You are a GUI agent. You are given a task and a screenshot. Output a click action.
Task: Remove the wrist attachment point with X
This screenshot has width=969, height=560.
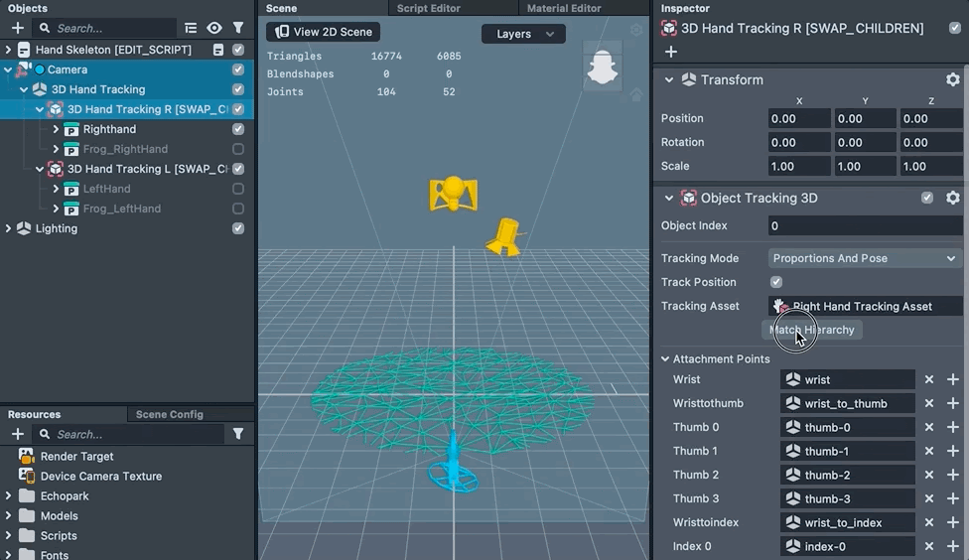click(929, 379)
